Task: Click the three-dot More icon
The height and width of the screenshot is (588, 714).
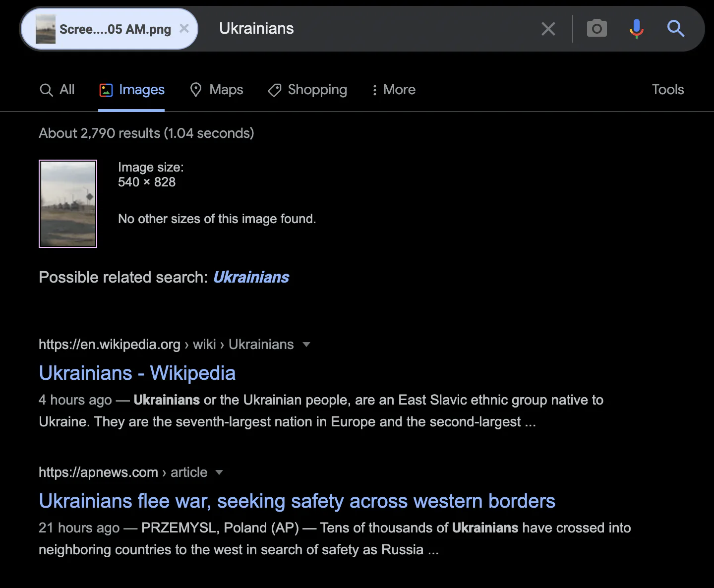Action: [x=374, y=90]
